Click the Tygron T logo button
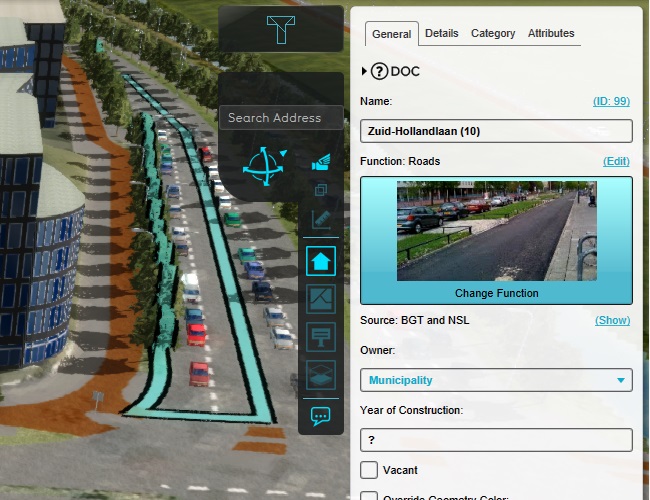The height and width of the screenshot is (500, 650). 280,28
